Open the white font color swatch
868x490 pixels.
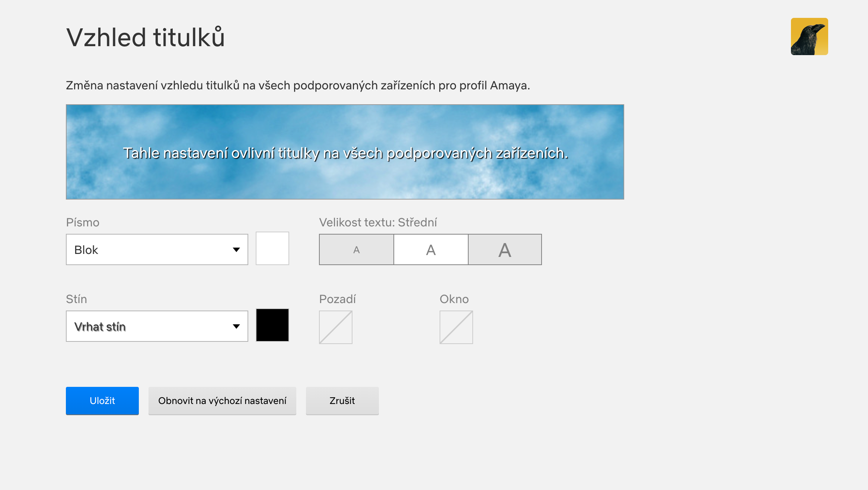[272, 248]
